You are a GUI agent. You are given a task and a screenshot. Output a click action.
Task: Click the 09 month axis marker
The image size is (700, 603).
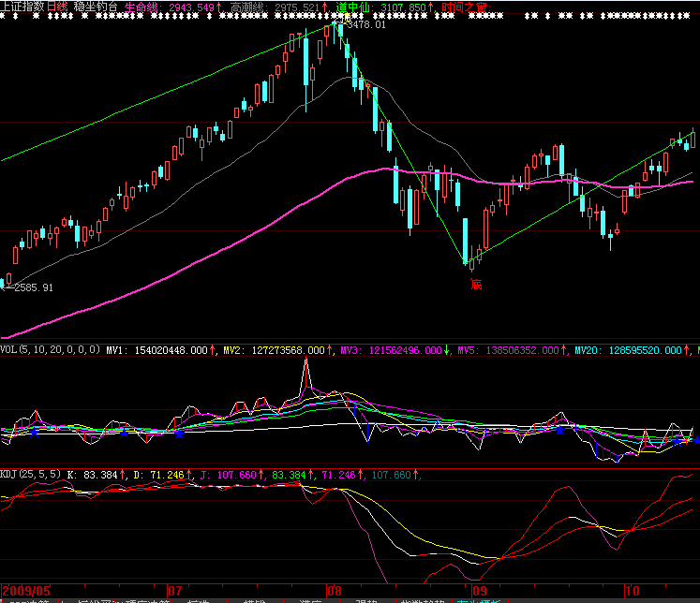coord(480,591)
